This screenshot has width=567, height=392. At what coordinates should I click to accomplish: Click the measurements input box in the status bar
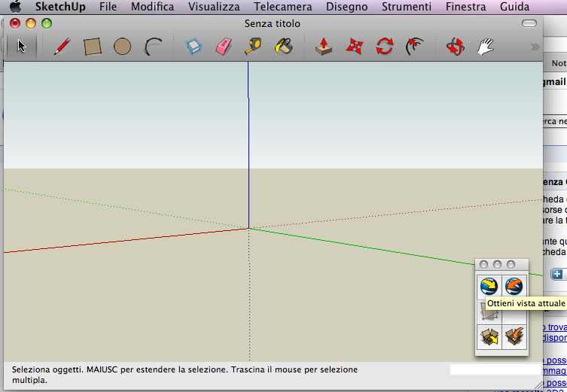point(494,369)
